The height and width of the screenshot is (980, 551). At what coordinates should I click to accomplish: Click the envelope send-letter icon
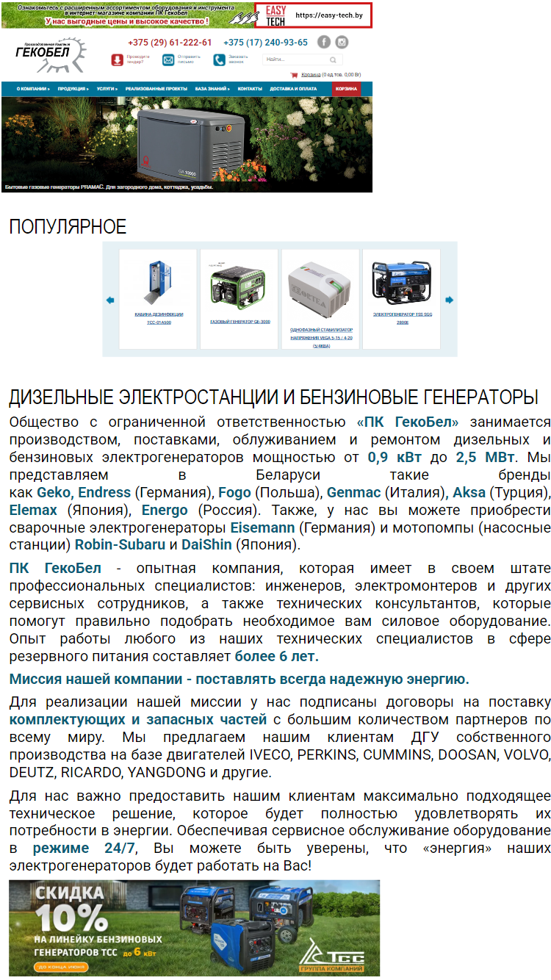point(168,60)
